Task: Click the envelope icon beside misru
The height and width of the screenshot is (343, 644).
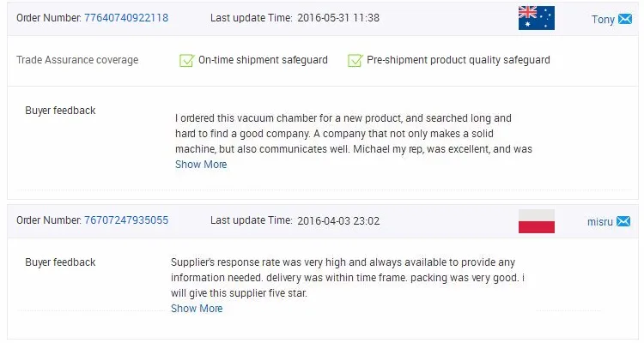Action: pos(623,221)
